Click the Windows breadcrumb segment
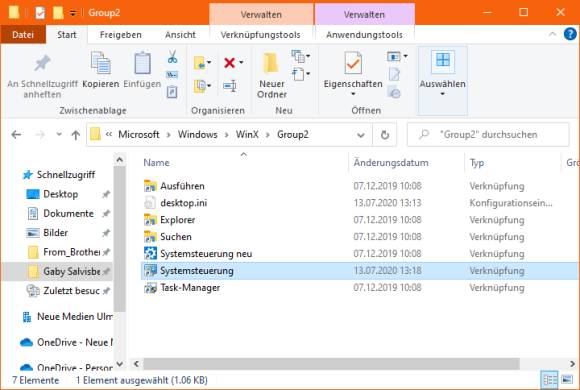580x390 pixels. (198, 134)
